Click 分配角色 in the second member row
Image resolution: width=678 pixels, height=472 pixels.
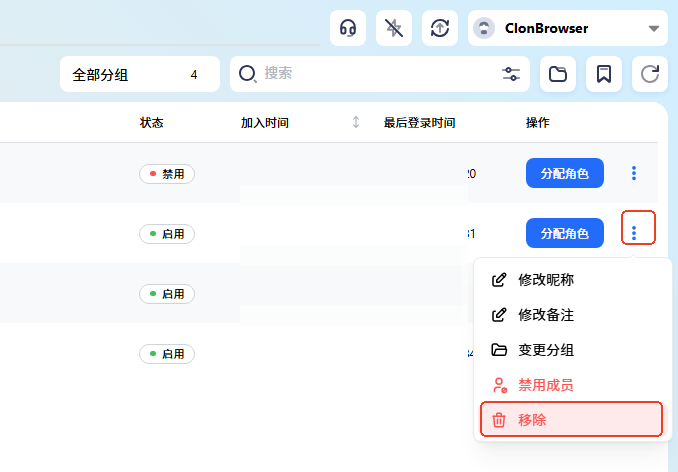pos(565,233)
